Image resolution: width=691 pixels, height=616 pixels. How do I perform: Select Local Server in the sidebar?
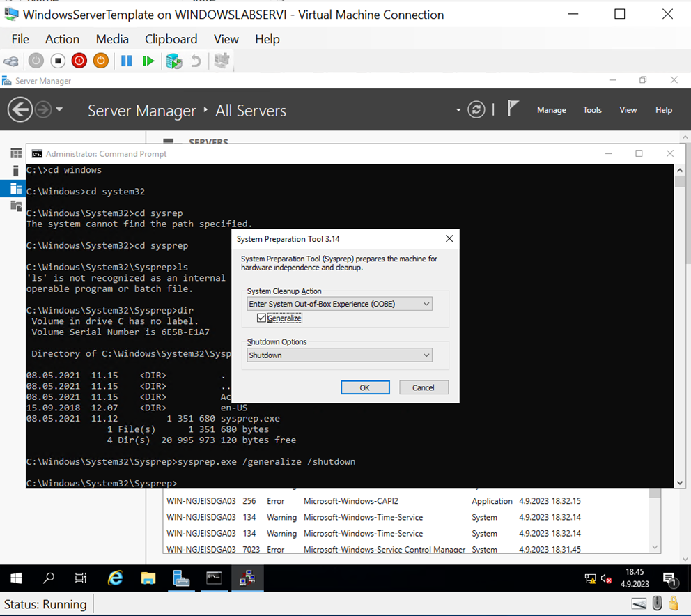pos(15,170)
